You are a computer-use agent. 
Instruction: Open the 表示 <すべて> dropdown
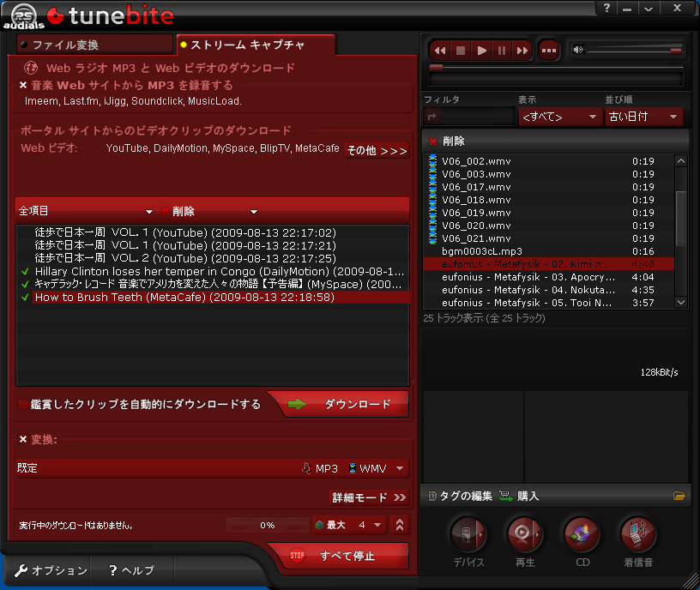(560, 117)
